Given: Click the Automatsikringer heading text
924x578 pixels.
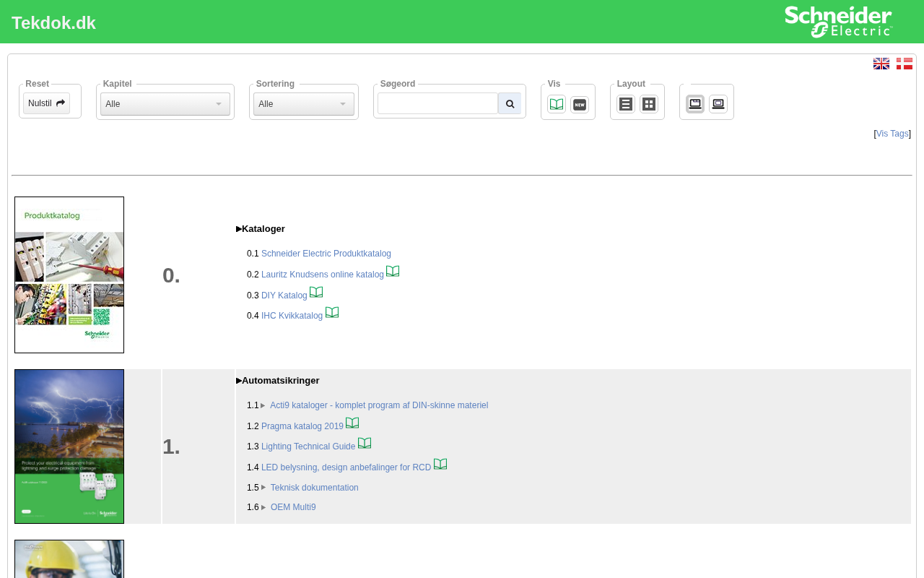Looking at the screenshot, I should point(280,381).
